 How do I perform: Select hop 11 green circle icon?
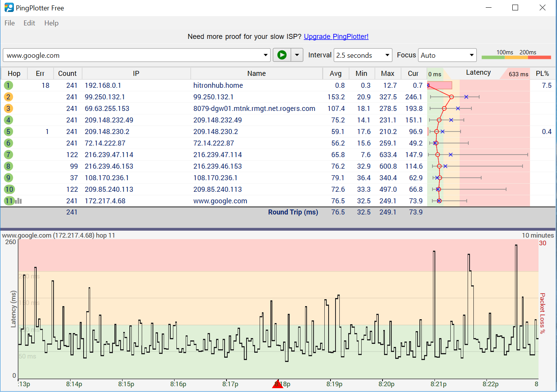(9, 201)
